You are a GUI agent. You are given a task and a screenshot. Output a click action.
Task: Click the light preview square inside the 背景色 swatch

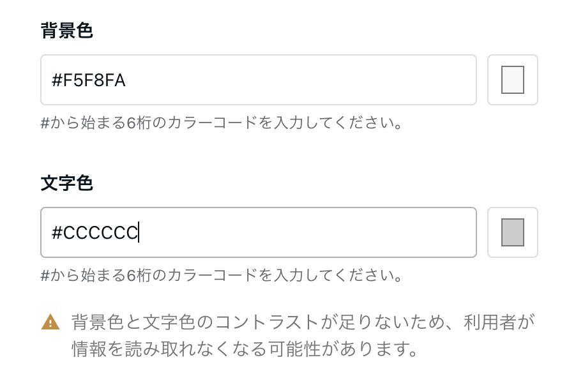tap(512, 80)
